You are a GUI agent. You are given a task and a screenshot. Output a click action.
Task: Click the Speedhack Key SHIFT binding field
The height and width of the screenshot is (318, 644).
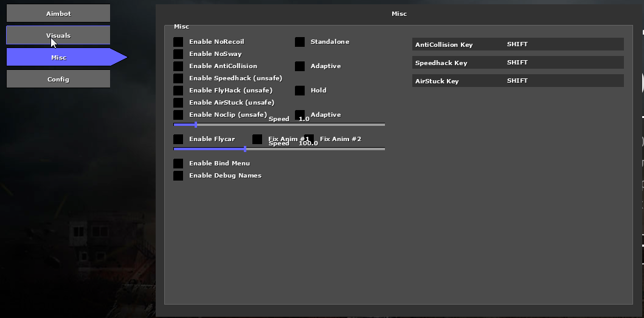[518, 63]
